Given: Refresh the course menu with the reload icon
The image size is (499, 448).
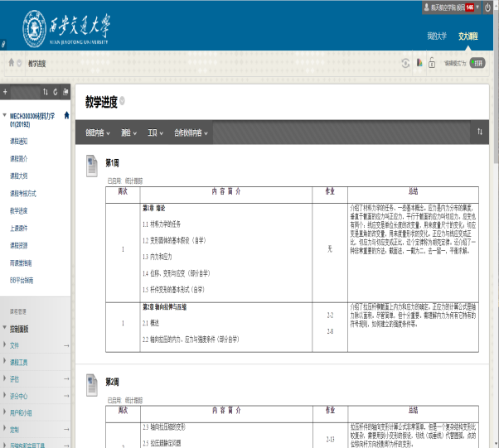Looking at the screenshot, I should point(56,92).
